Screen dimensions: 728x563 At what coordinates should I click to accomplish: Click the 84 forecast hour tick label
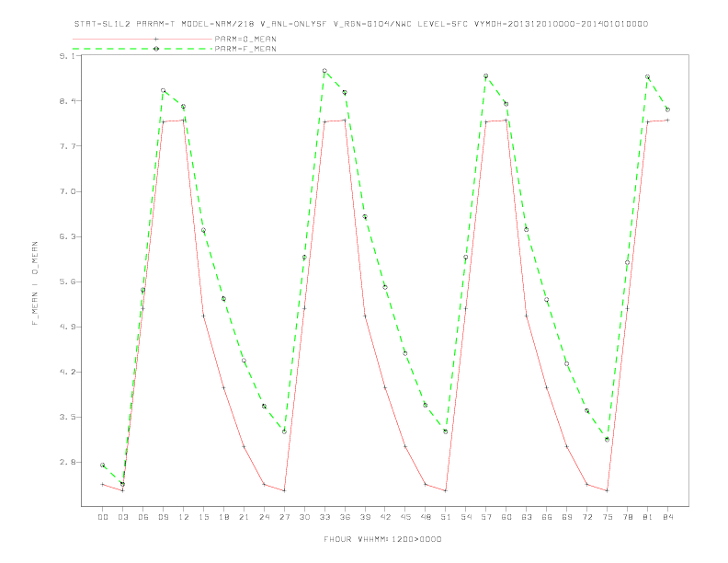coord(667,517)
